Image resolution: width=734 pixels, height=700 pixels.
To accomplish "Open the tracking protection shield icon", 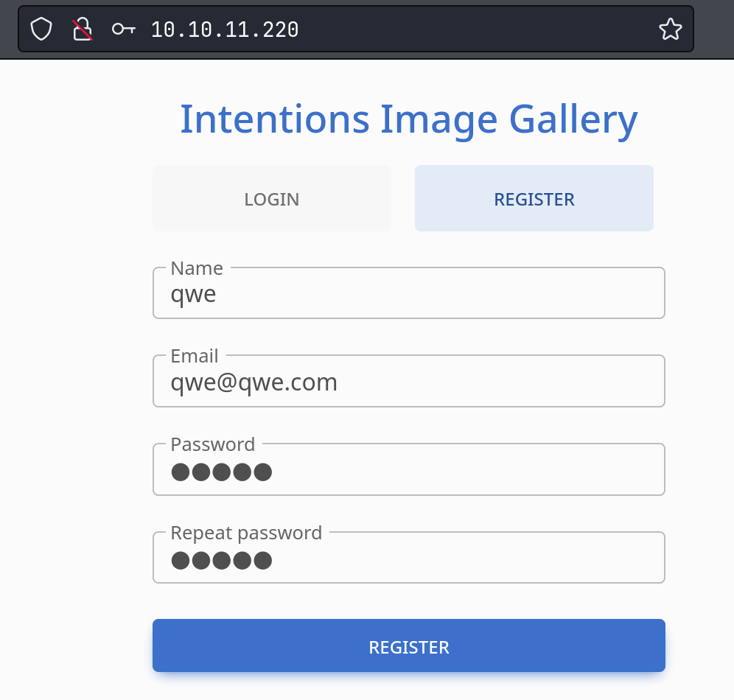I will [x=41, y=29].
